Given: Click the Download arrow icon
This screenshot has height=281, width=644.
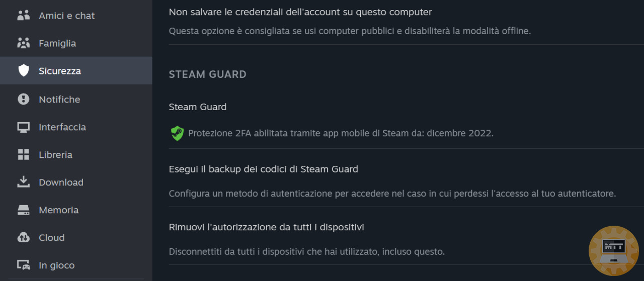Looking at the screenshot, I should click(x=24, y=182).
